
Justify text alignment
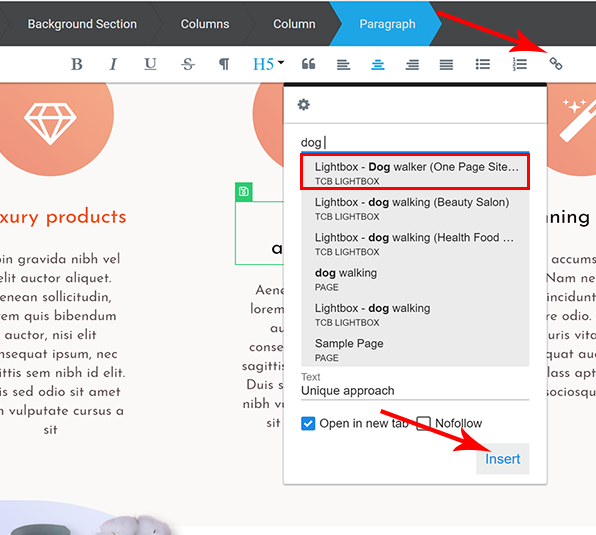tap(446, 65)
